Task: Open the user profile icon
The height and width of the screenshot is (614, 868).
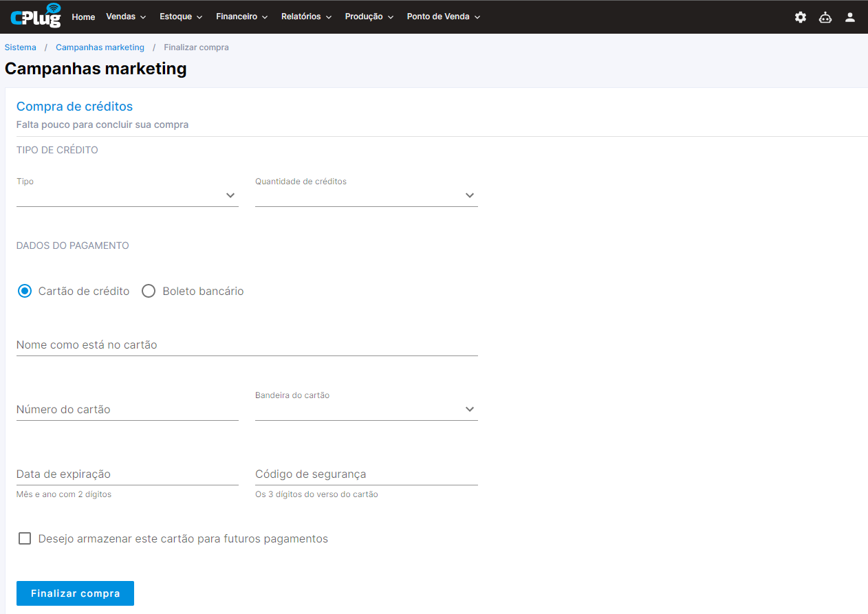Action: [850, 17]
